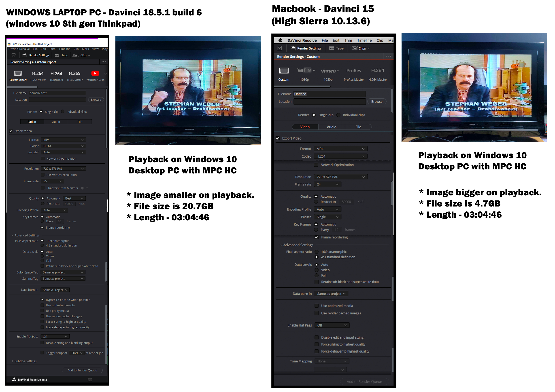This screenshot has width=555, height=392.
Task: Open the three-dots options menu in the Mac Render Settings header
Action: click(x=388, y=56)
